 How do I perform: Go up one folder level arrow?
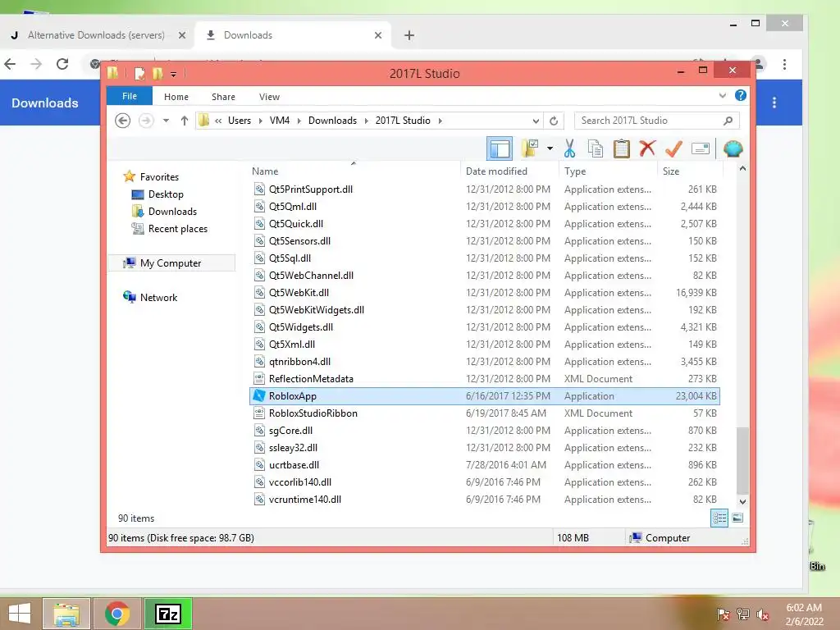(x=185, y=121)
